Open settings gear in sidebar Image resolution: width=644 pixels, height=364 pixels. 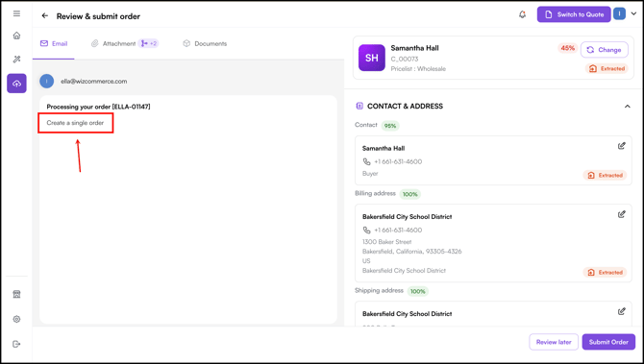[x=16, y=319]
